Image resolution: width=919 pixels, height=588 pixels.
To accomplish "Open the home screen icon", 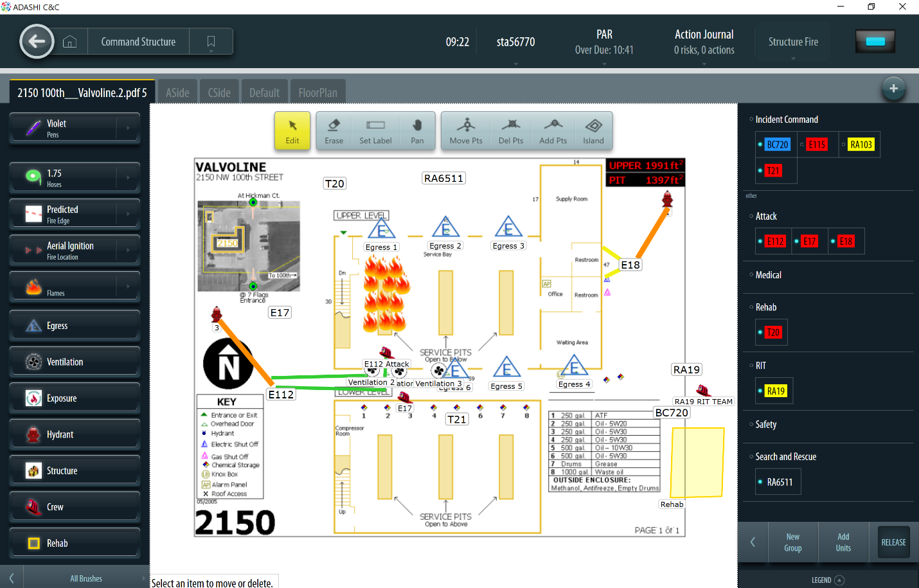I will coord(70,42).
